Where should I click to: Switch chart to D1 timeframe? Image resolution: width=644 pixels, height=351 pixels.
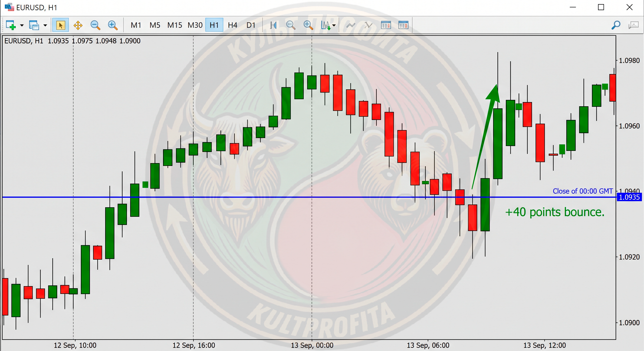(x=251, y=25)
